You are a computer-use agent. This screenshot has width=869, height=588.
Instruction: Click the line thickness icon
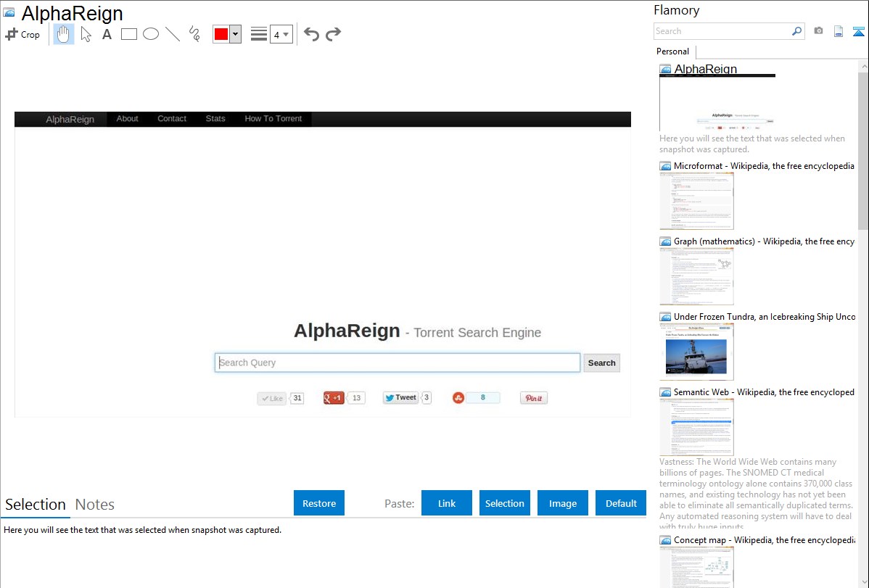[x=259, y=34]
